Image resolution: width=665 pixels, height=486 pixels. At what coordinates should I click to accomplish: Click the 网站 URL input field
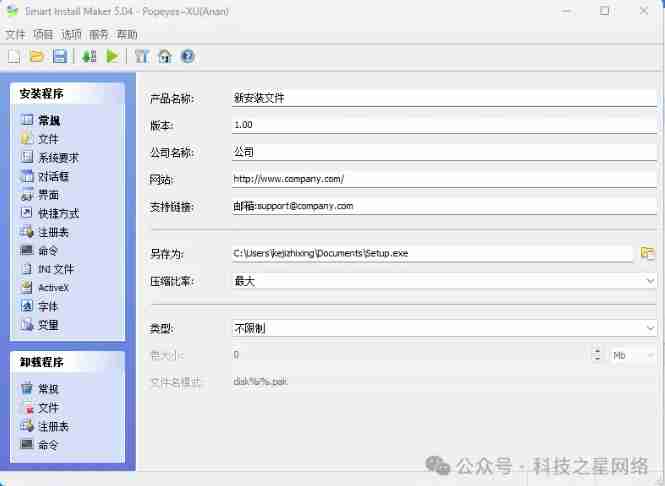pyautogui.click(x=442, y=179)
